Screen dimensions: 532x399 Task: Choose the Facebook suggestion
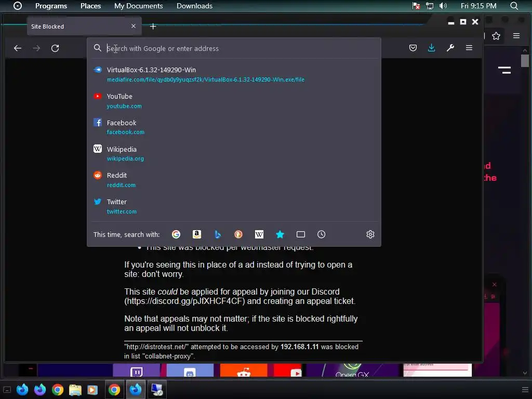click(234, 127)
